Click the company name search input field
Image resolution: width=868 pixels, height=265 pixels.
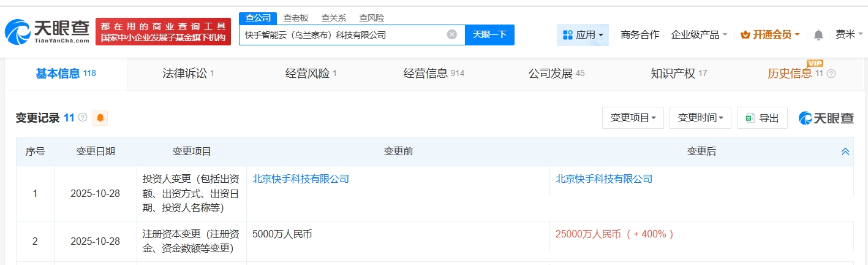pyautogui.click(x=343, y=35)
